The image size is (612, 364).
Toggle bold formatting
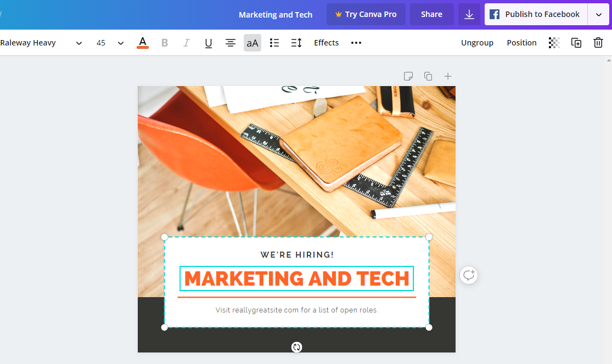pos(164,43)
